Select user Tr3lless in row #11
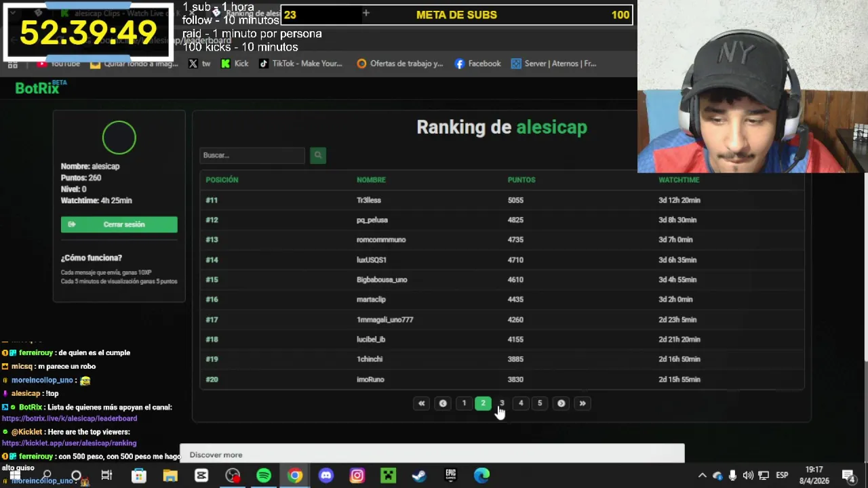The height and width of the screenshot is (488, 868). click(369, 200)
